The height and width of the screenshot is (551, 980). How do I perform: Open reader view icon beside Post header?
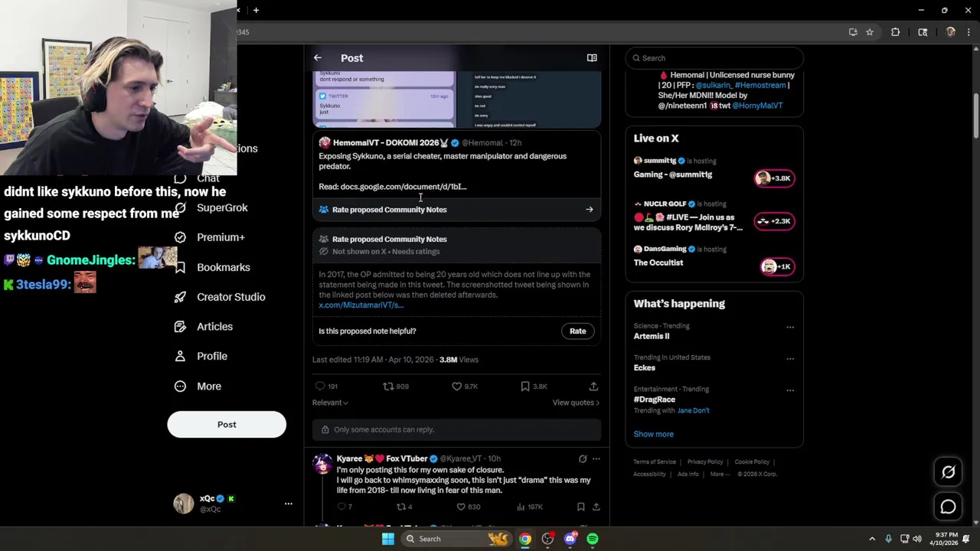click(592, 58)
